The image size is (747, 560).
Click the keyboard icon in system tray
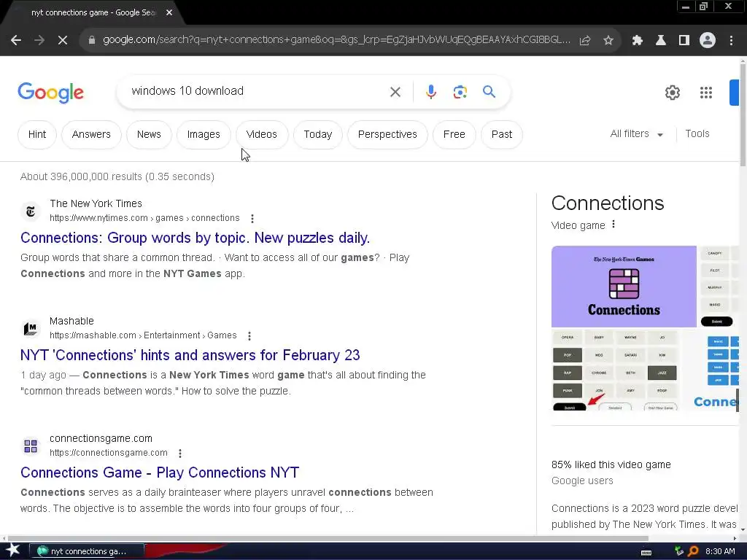[x=646, y=552]
